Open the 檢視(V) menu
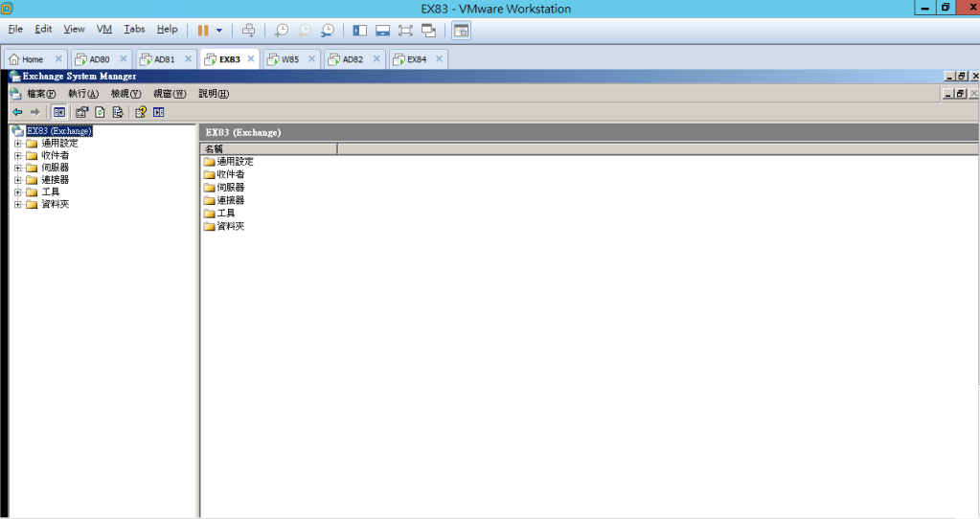Viewport: 980px width, 519px height. click(x=125, y=94)
